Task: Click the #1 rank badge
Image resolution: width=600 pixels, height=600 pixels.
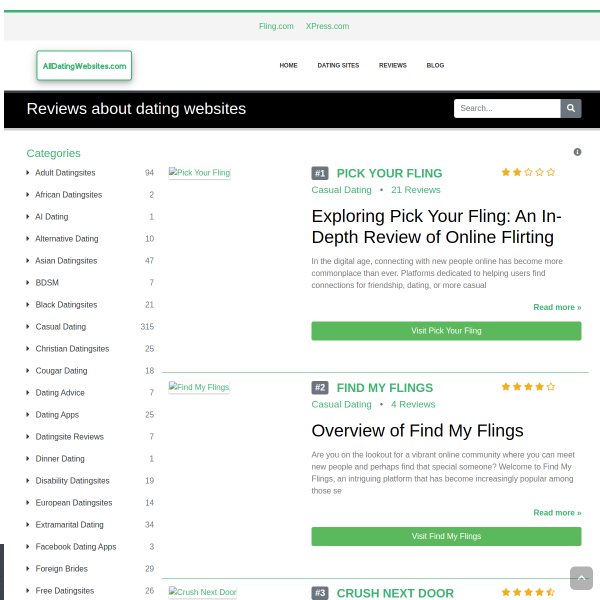Action: (x=320, y=173)
